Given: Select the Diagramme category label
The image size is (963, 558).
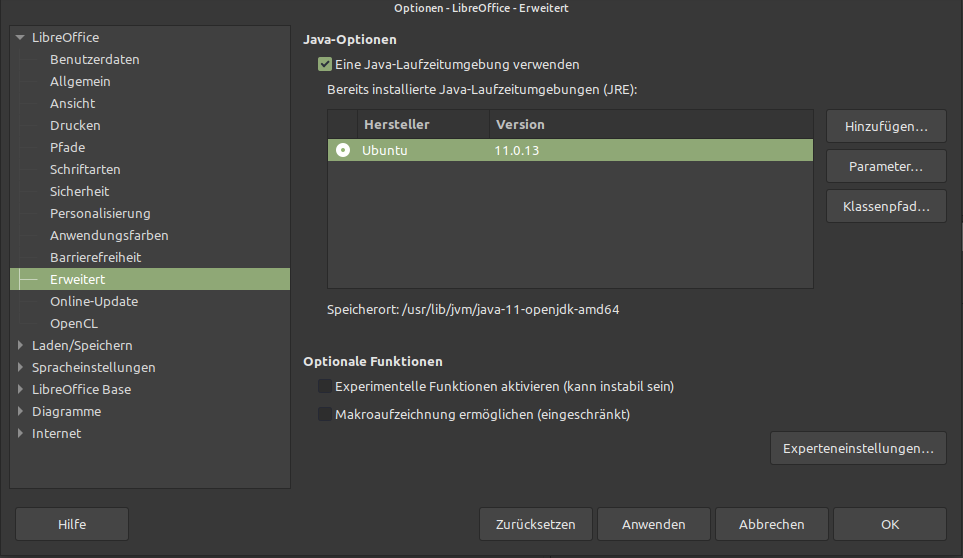Looking at the screenshot, I should (x=66, y=411).
